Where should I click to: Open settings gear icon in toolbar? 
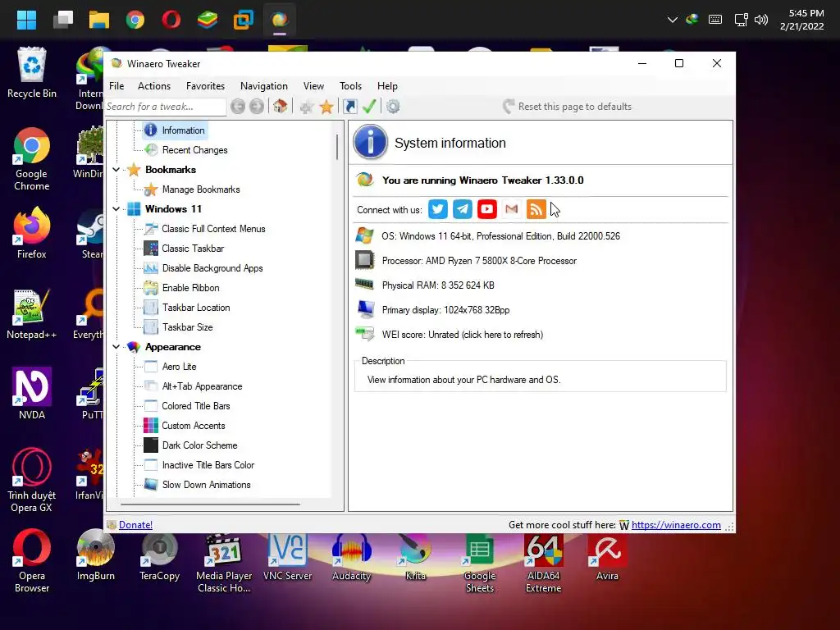coord(393,107)
